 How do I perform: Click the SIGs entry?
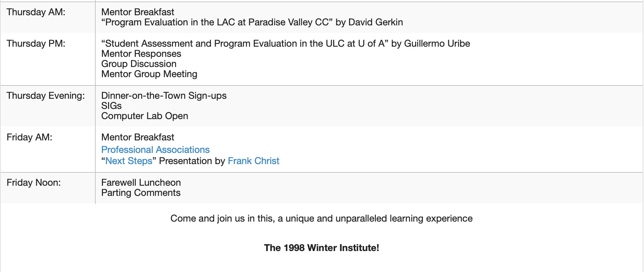pos(111,106)
